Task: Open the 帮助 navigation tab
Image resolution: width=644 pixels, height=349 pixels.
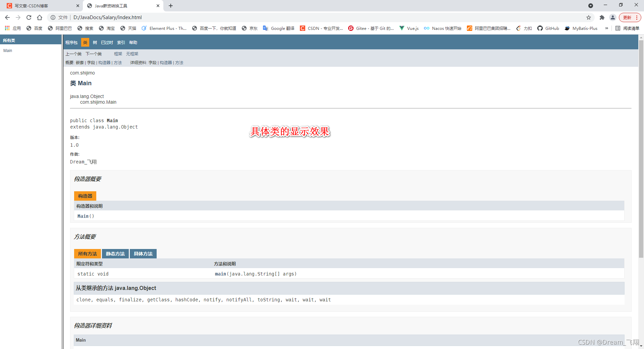Action: click(133, 43)
